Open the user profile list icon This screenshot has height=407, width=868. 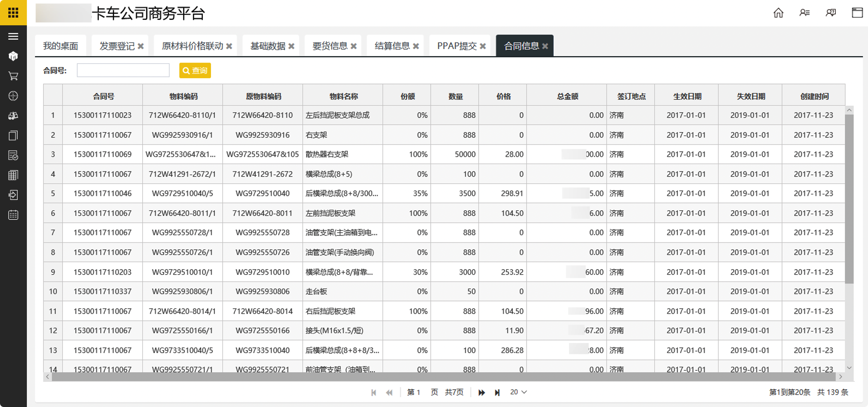coord(804,13)
